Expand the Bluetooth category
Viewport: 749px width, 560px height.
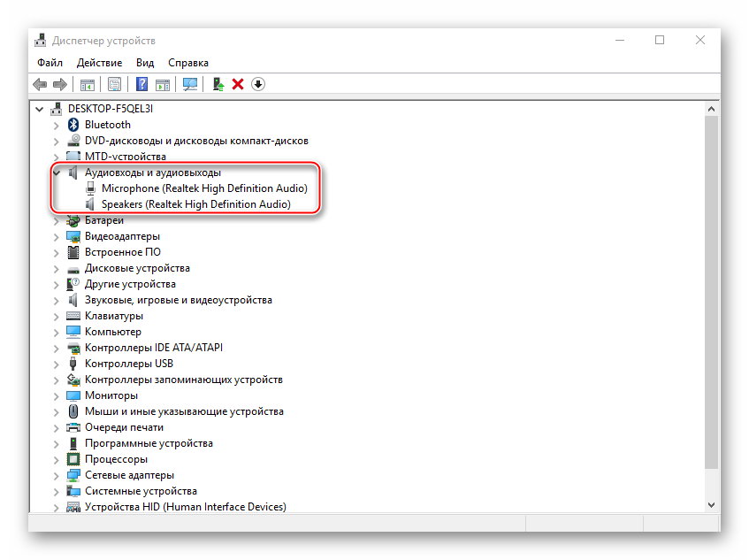click(57, 125)
